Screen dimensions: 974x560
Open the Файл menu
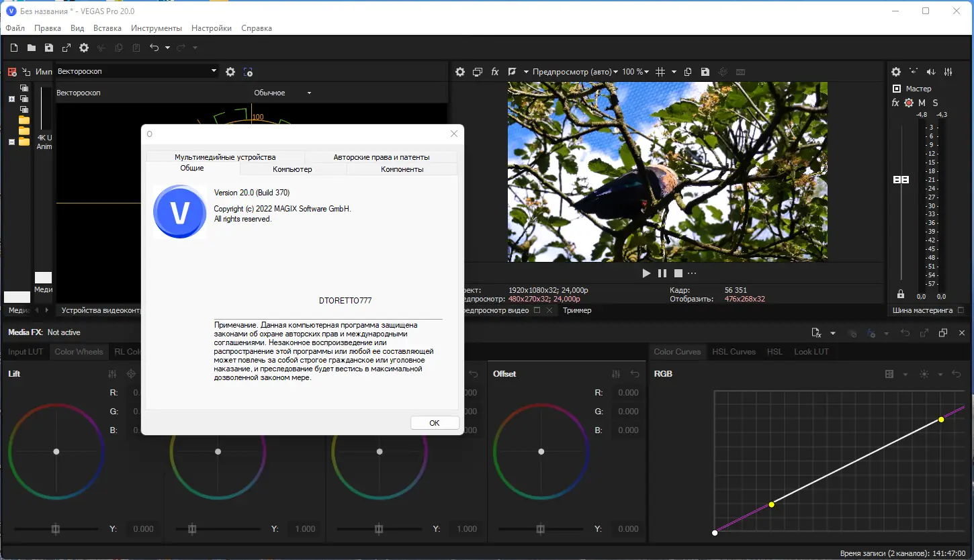point(15,28)
